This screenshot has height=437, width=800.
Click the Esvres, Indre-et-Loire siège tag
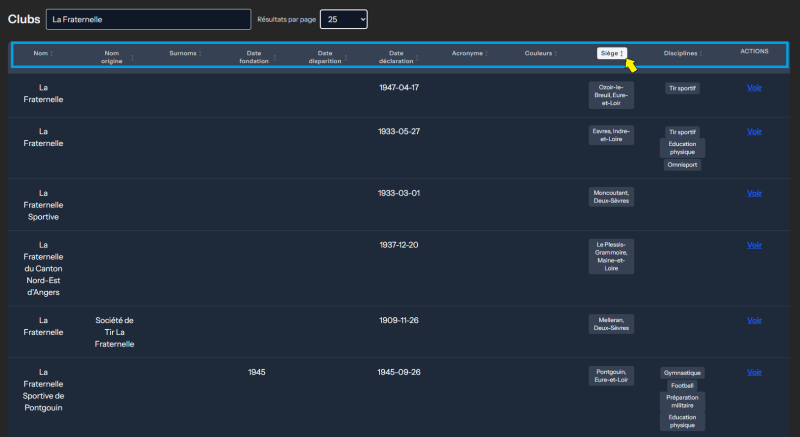(x=611, y=135)
